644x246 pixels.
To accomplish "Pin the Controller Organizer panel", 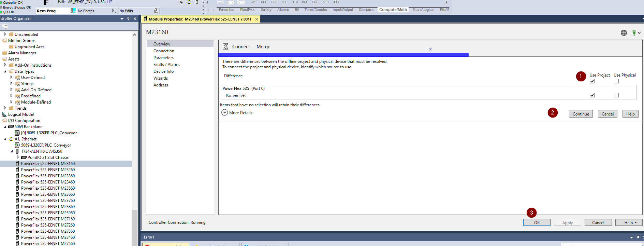I will [x=128, y=19].
